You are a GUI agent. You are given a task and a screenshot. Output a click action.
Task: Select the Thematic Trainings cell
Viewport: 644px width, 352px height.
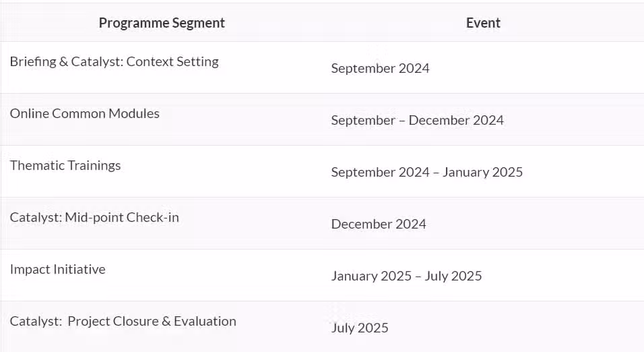pos(162,171)
